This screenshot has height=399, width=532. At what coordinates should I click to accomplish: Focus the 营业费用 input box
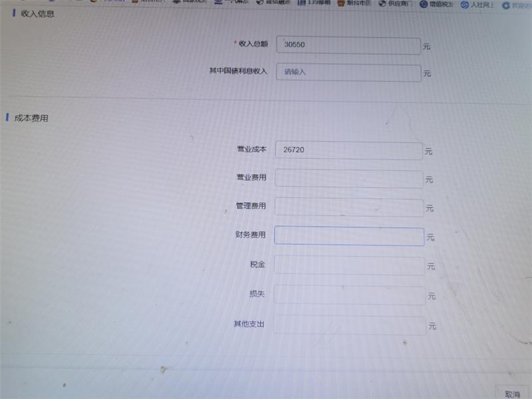[349, 179]
